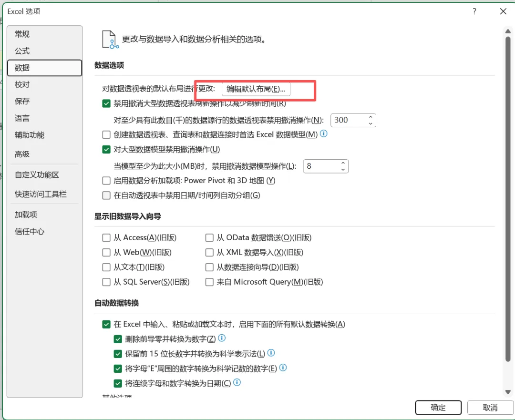Select the 数据 options category

pyautogui.click(x=44, y=68)
